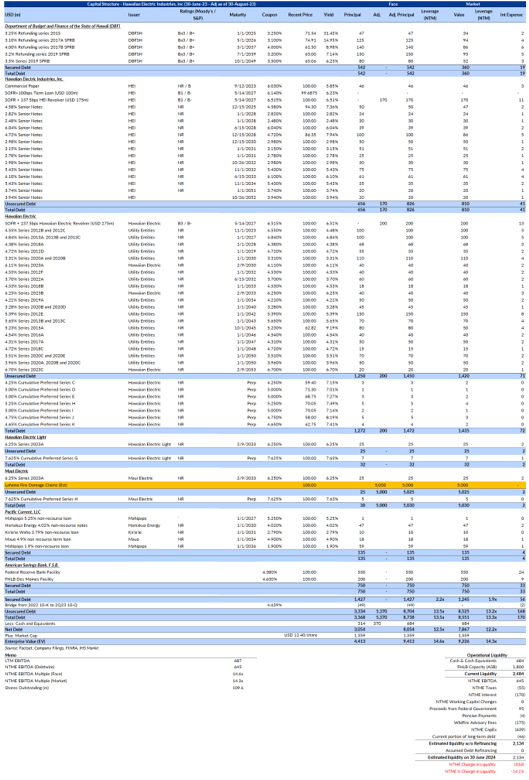This screenshot has height=780, width=529.
Task: Select 'American Savings Bank, F.S.B.' section heading
Action: (x=32, y=565)
